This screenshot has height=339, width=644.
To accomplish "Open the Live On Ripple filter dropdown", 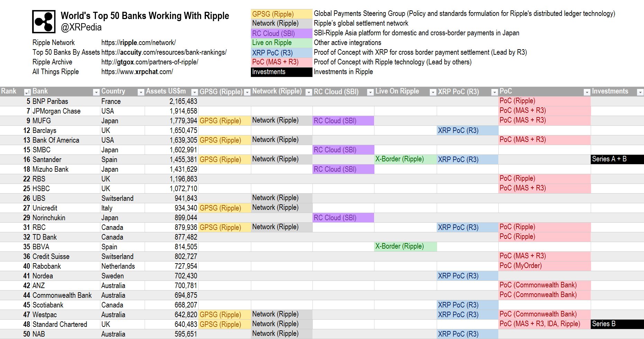I will (x=433, y=92).
